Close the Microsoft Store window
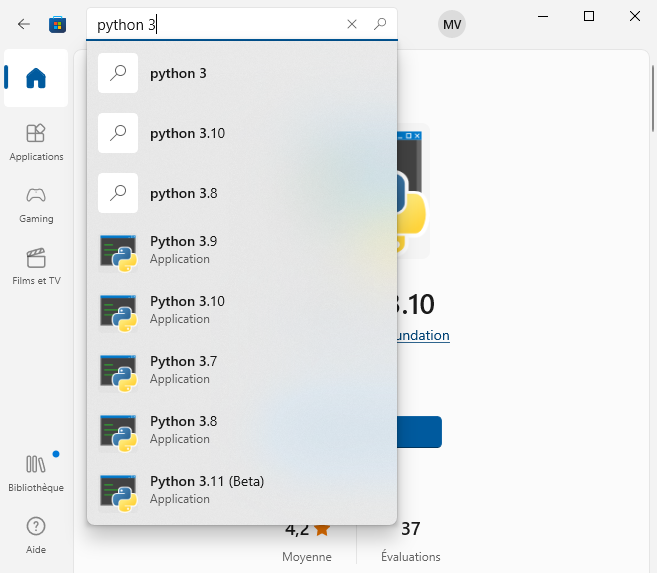The image size is (657, 573). [635, 16]
